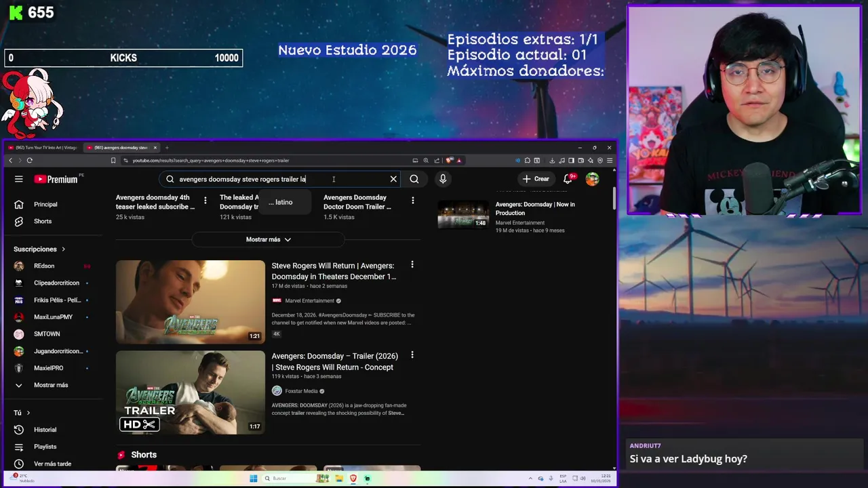Screen dimensions: 868x488
Task: Expand the Tú section chevron
Action: click(x=28, y=413)
